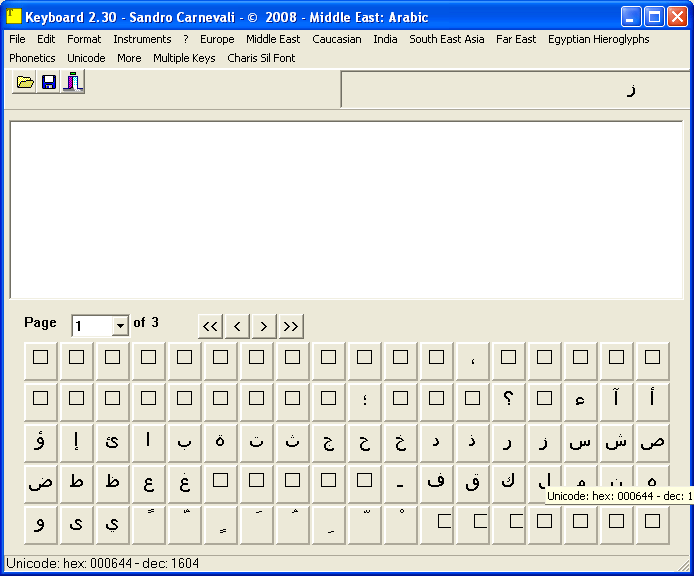The height and width of the screenshot is (576, 694).
Task: Open the Format menu
Action: [84, 39]
